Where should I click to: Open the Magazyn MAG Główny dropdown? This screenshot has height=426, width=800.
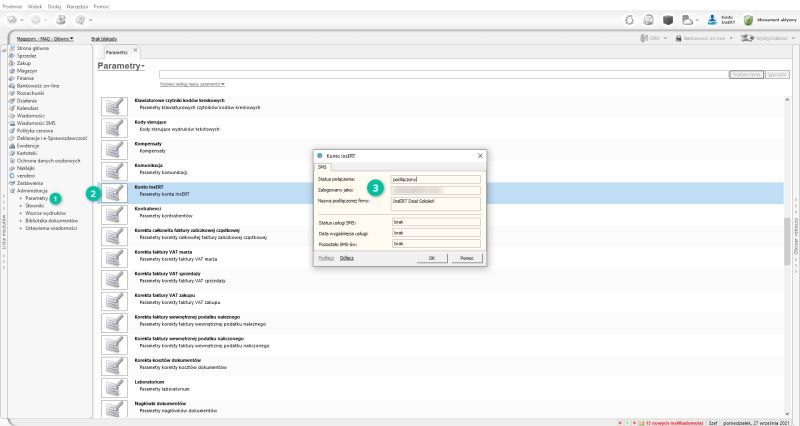(45, 39)
